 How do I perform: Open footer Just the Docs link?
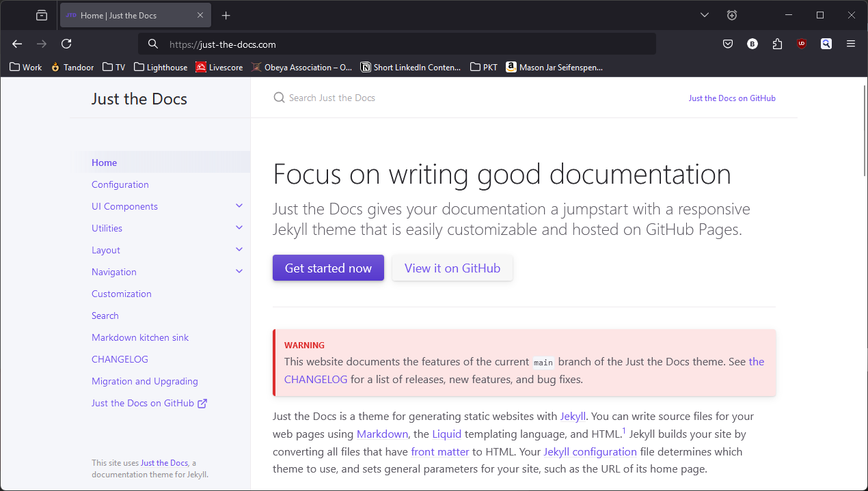click(164, 463)
